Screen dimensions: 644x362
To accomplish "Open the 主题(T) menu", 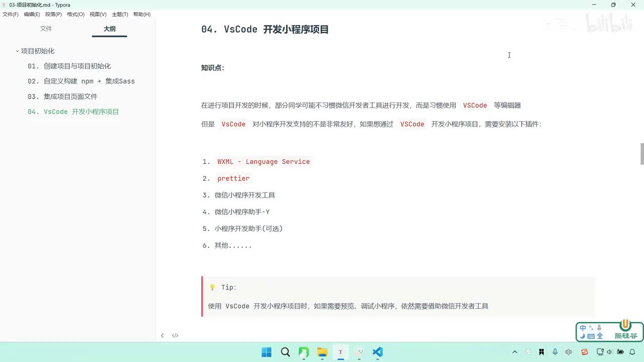I will click(x=120, y=14).
